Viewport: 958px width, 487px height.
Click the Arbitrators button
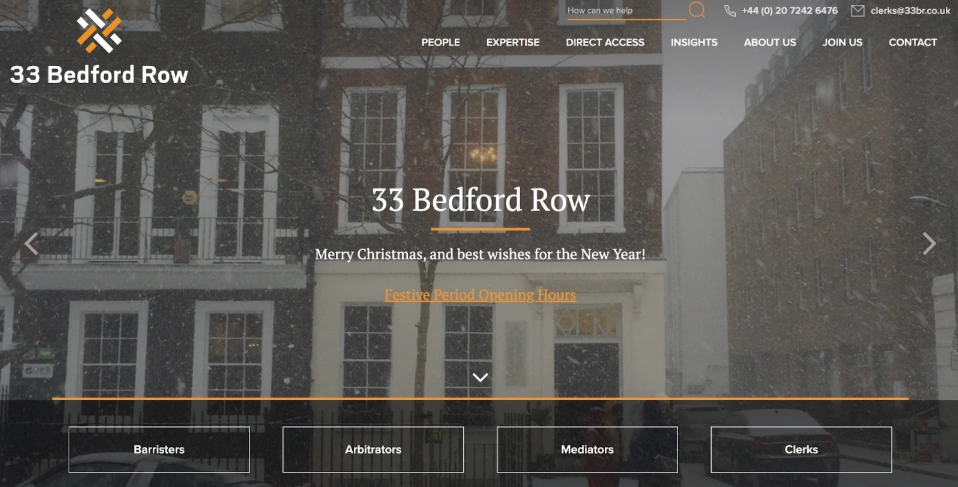pyautogui.click(x=373, y=449)
